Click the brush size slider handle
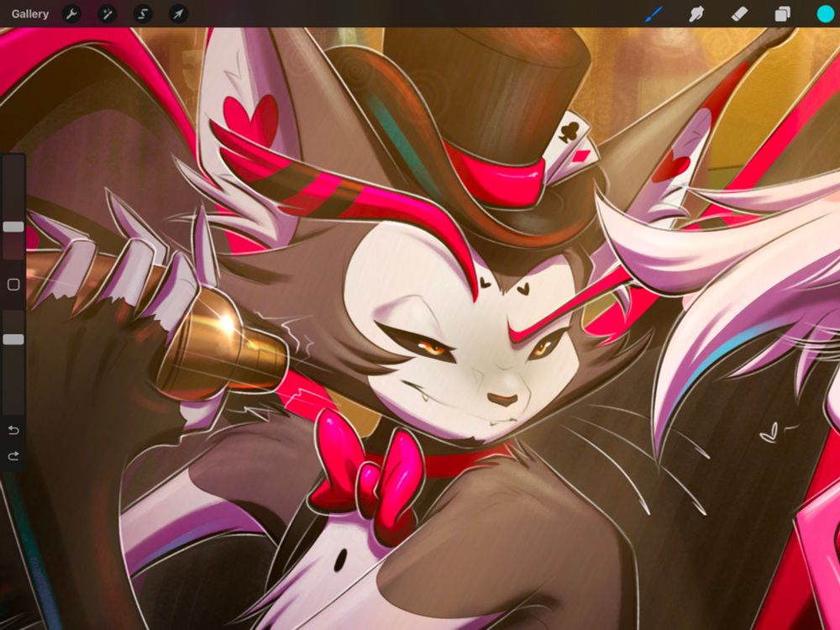This screenshot has height=630, width=840. point(13,227)
